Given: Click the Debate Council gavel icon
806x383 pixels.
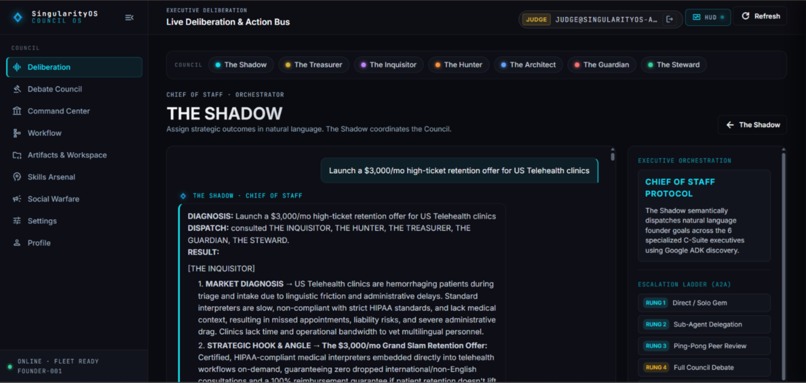Looking at the screenshot, I should click(x=17, y=89).
